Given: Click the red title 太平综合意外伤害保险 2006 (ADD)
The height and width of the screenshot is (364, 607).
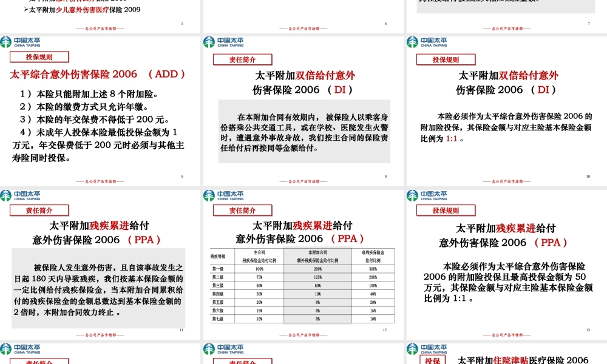Looking at the screenshot, I should [x=98, y=74].
